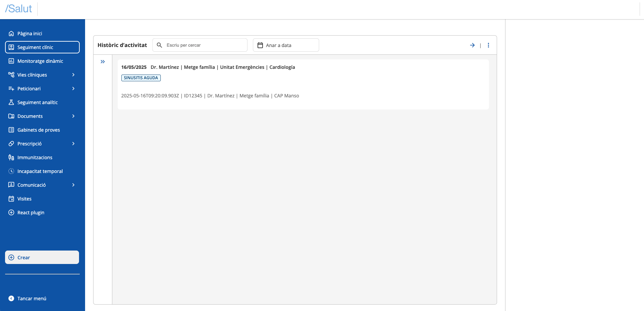Image resolution: width=644 pixels, height=311 pixels.
Task: Click the home icon beside Pàgina inici
Action: (x=11, y=34)
